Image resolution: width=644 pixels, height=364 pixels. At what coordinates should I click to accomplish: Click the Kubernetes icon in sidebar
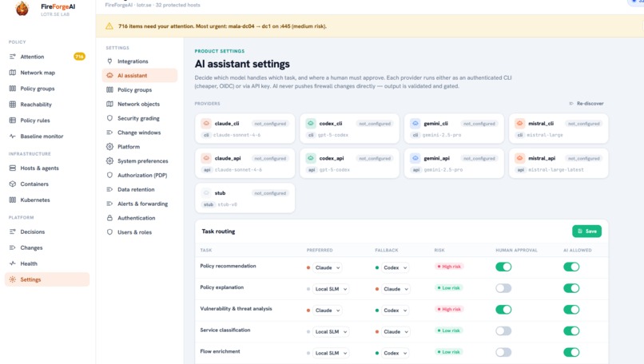click(x=12, y=200)
